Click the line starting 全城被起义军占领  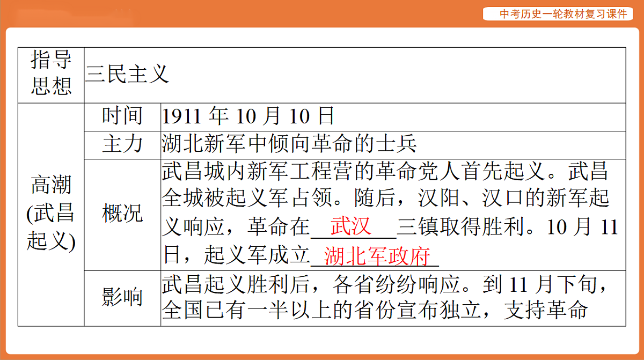click(386, 199)
